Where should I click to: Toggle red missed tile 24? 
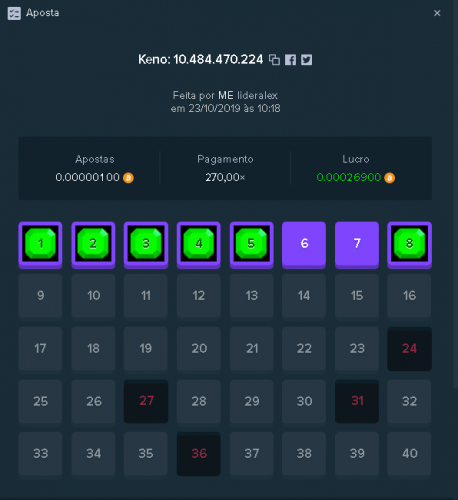409,349
